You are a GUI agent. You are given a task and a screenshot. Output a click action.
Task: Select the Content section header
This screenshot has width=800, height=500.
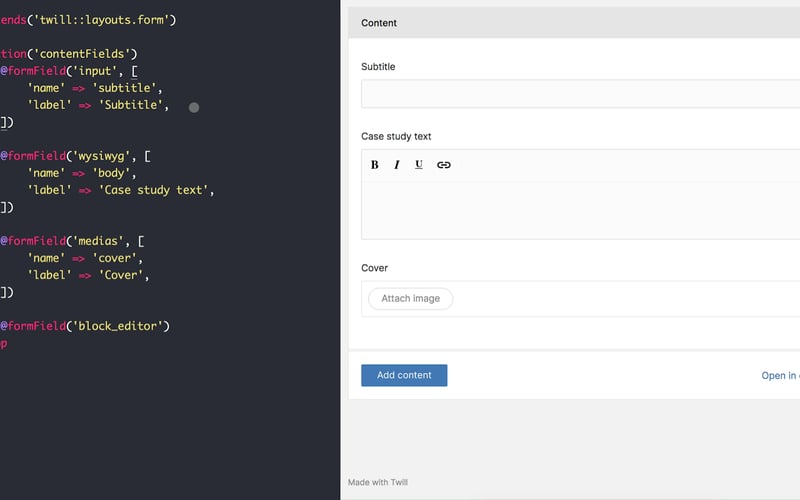pos(574,23)
